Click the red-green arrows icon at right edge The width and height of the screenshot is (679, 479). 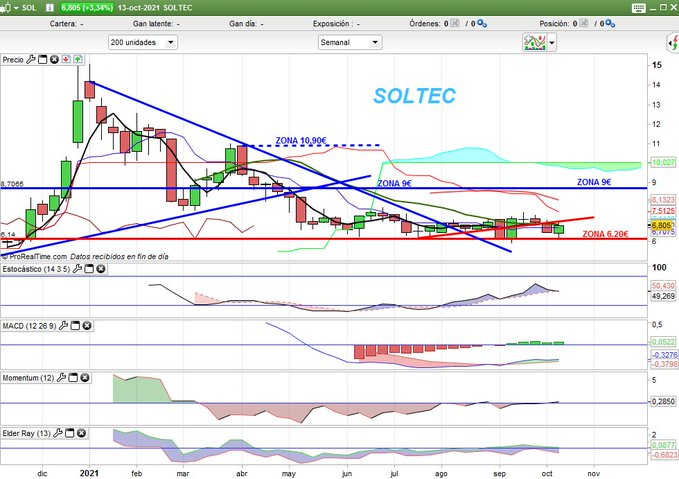673,43
